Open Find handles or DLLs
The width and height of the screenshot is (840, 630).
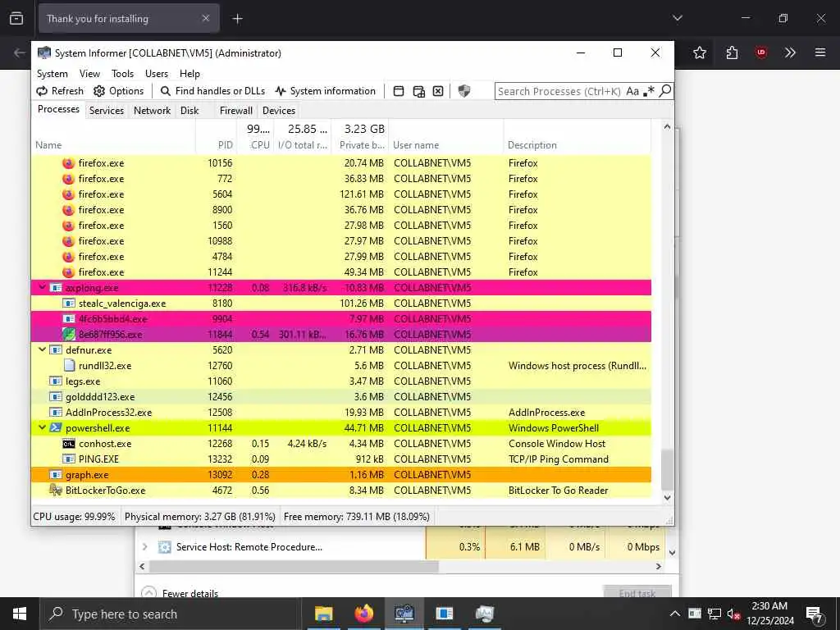(212, 91)
